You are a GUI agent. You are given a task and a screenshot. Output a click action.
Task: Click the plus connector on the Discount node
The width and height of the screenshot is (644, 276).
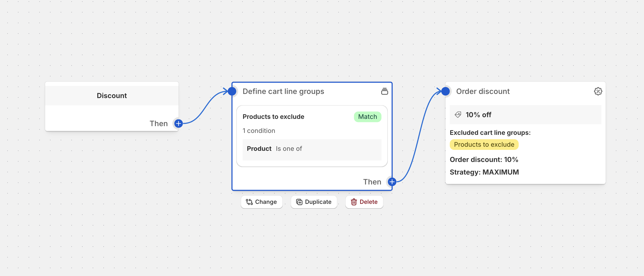pyautogui.click(x=178, y=123)
